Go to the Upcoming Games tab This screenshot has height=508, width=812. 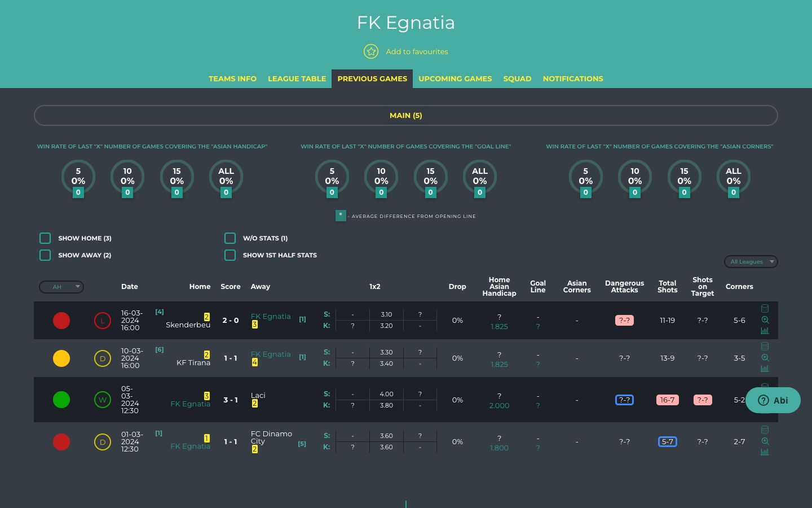(x=455, y=78)
